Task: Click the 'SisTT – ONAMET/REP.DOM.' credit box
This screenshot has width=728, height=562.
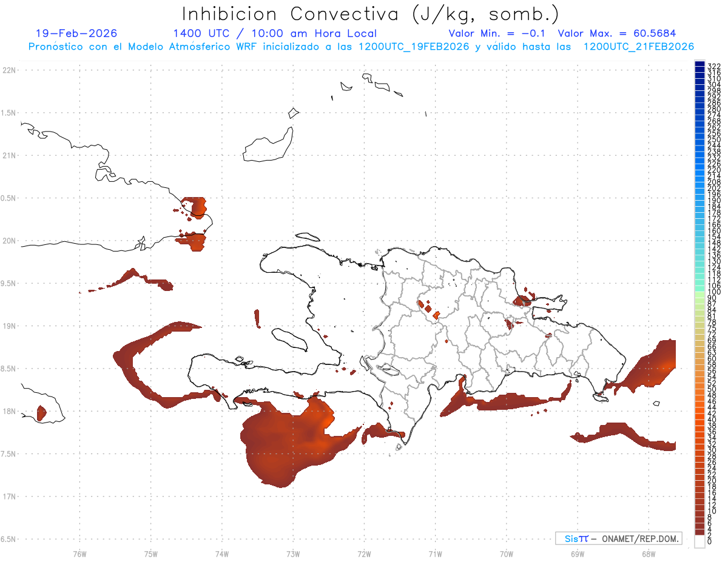Action: point(619,538)
